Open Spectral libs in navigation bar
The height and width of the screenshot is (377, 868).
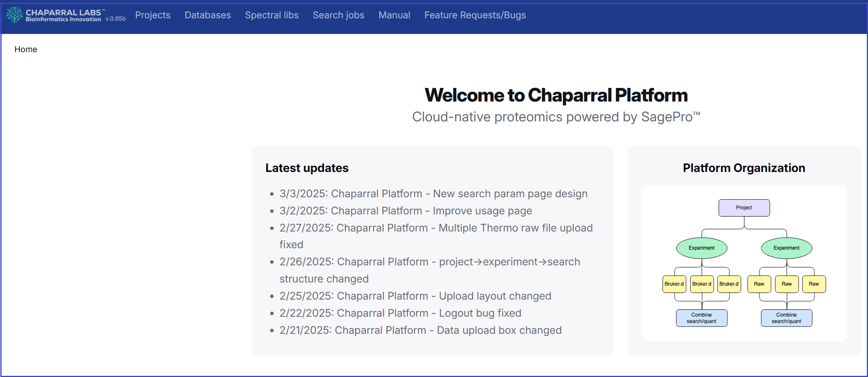click(272, 15)
